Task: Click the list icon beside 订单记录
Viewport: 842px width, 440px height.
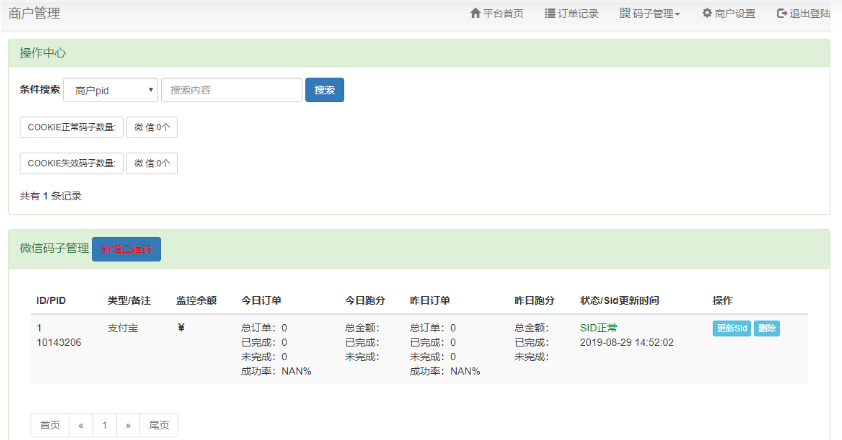Action: [x=550, y=13]
